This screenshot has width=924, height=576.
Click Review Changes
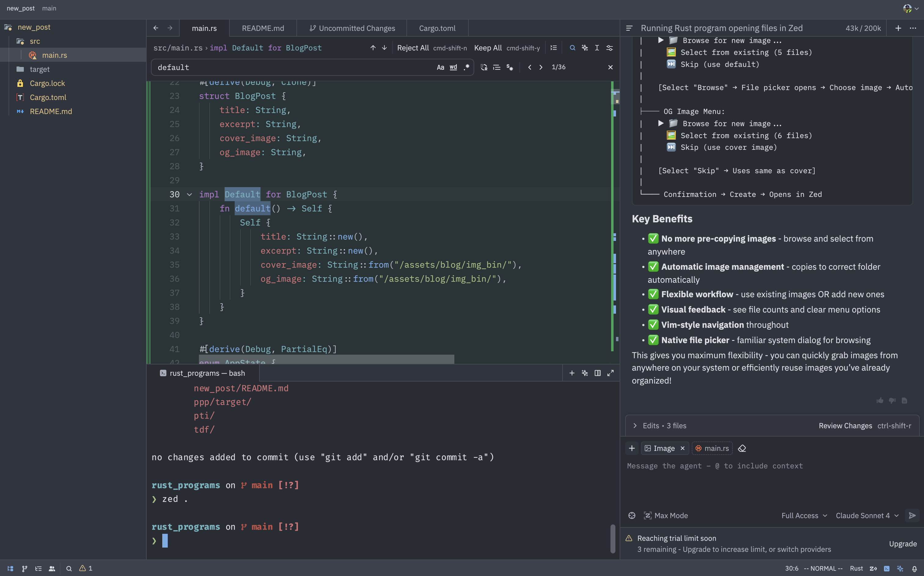[x=865, y=426]
